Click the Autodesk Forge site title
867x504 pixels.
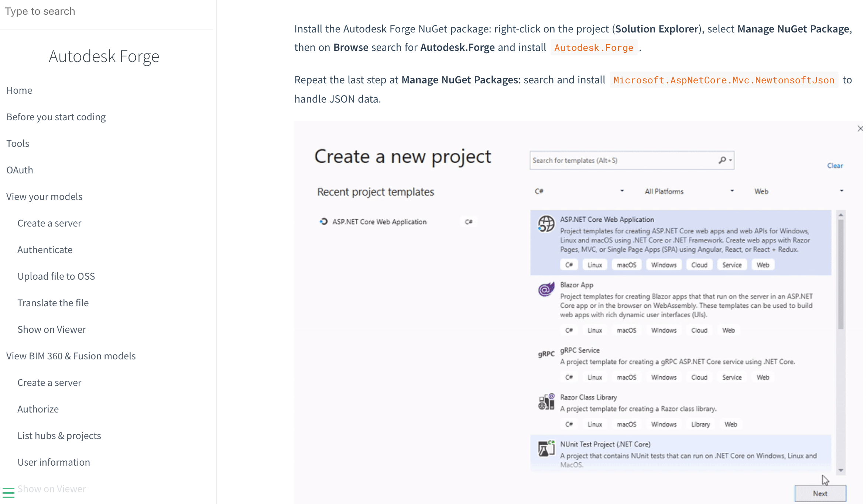pyautogui.click(x=104, y=56)
